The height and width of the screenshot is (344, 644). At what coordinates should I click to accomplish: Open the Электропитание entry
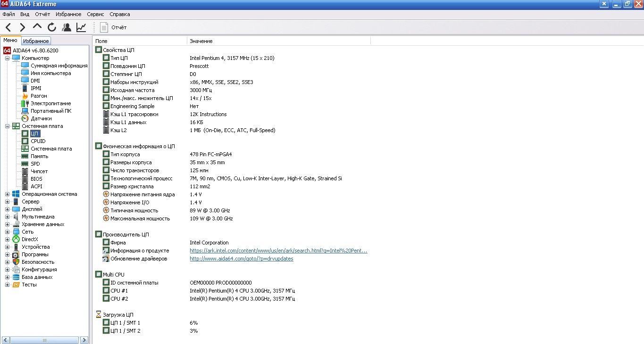tap(51, 103)
